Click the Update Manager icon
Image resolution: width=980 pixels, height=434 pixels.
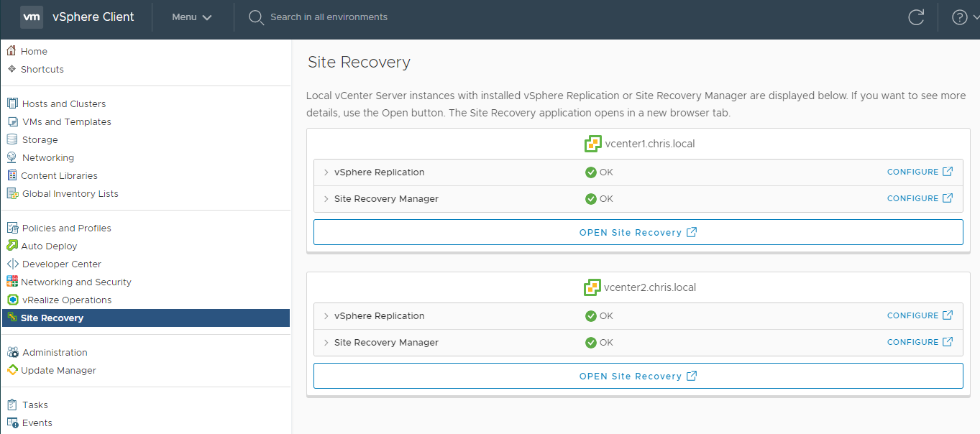[12, 370]
